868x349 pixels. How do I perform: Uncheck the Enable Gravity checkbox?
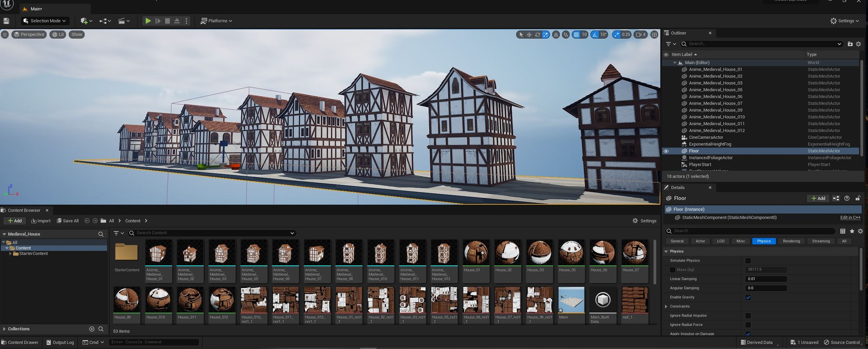tap(748, 297)
